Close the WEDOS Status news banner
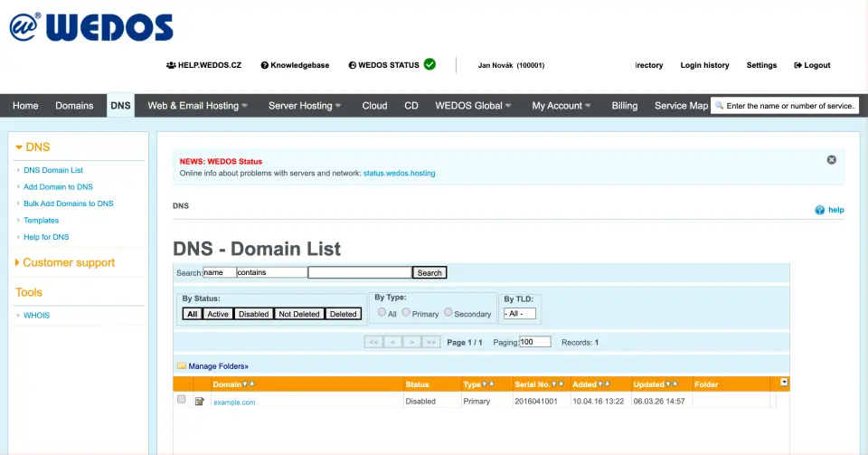 coord(831,160)
